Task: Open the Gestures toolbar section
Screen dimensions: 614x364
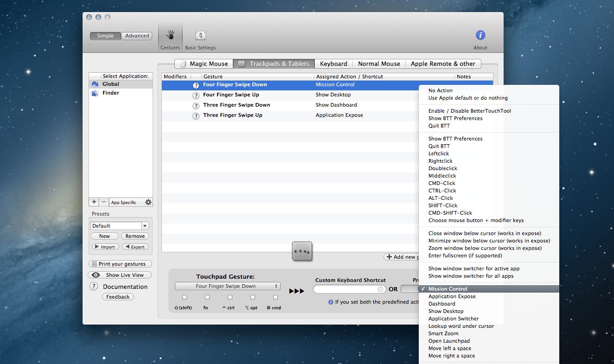Action: 170,38
